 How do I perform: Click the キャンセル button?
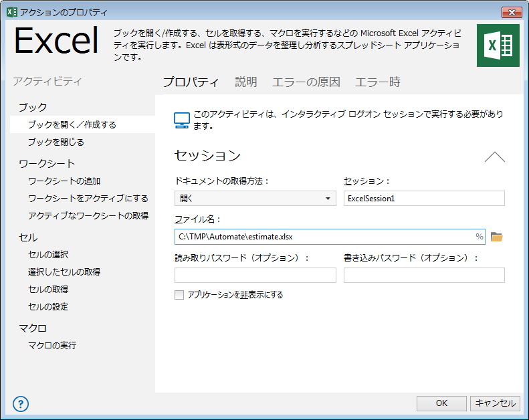pyautogui.click(x=495, y=403)
